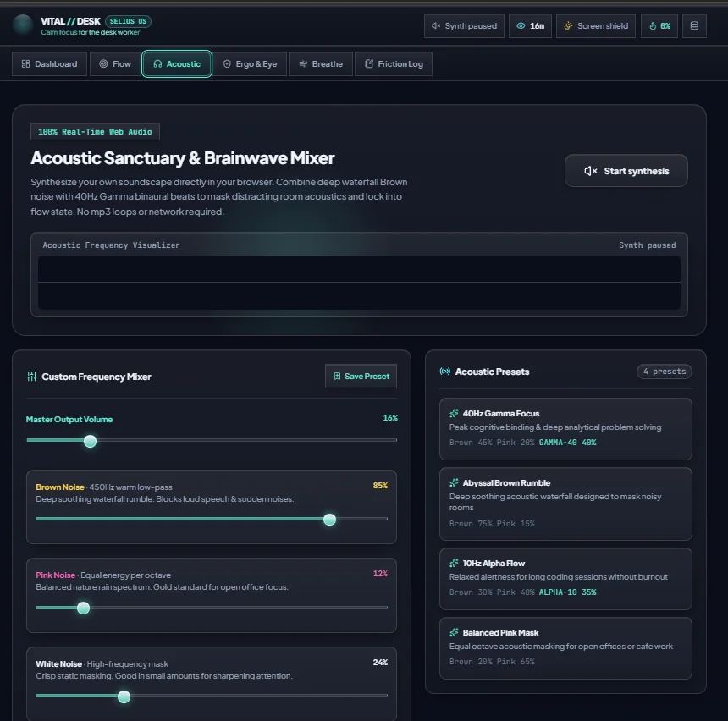Click the sparkle icon on 10Hz Alpha Flow
This screenshot has height=721, width=728.
(454, 563)
